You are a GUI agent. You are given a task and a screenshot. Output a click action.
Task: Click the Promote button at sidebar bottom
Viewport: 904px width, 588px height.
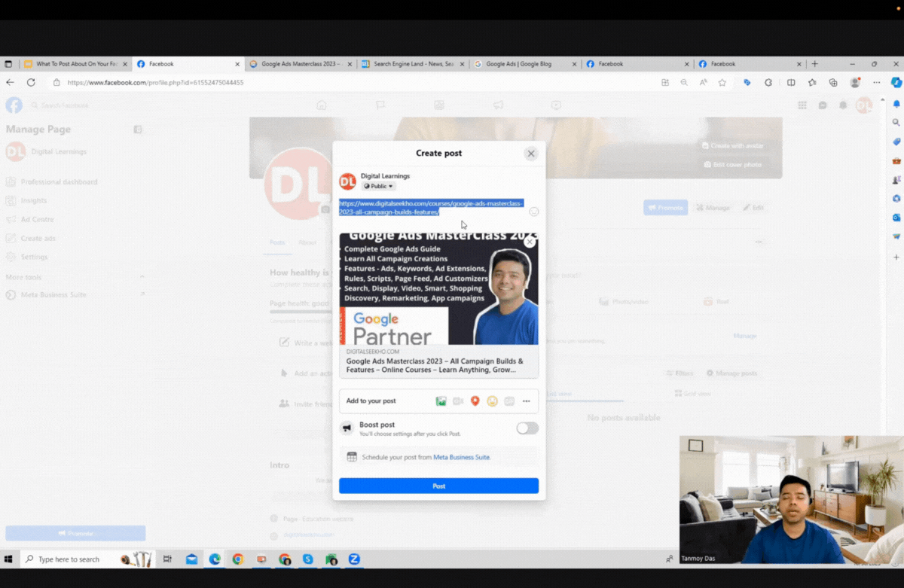75,533
